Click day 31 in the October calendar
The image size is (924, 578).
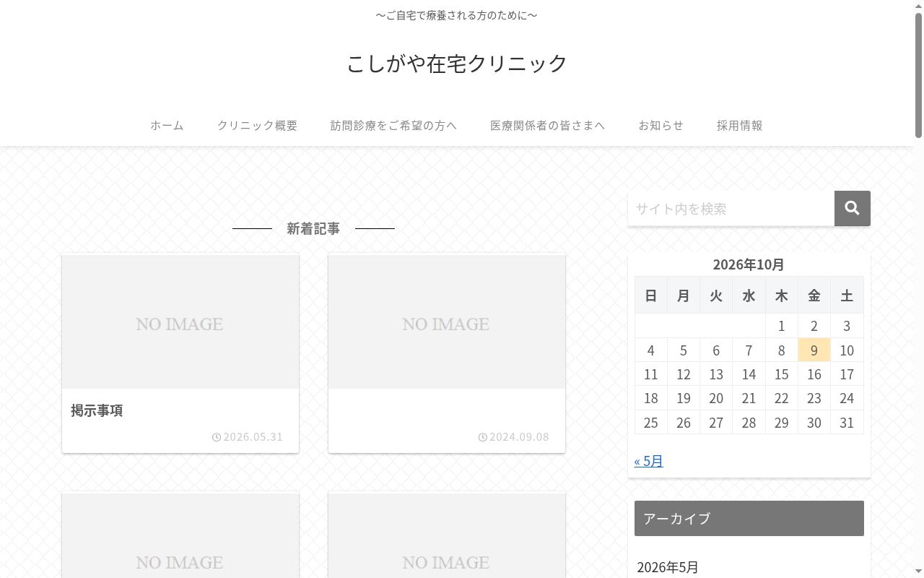coord(847,422)
